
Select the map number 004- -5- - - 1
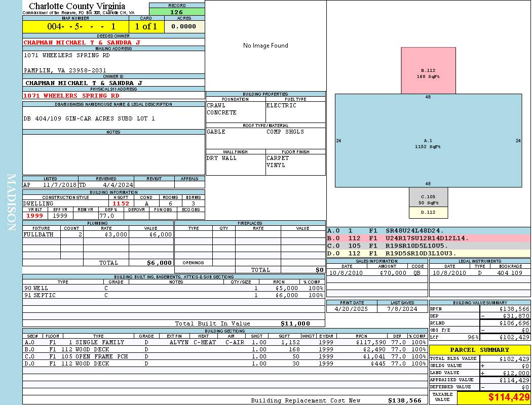pos(75,26)
